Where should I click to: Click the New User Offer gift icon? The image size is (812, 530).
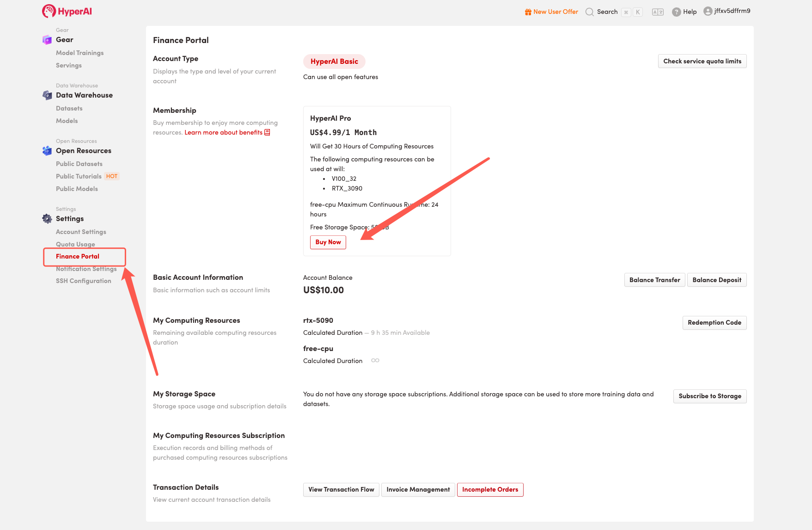point(528,12)
